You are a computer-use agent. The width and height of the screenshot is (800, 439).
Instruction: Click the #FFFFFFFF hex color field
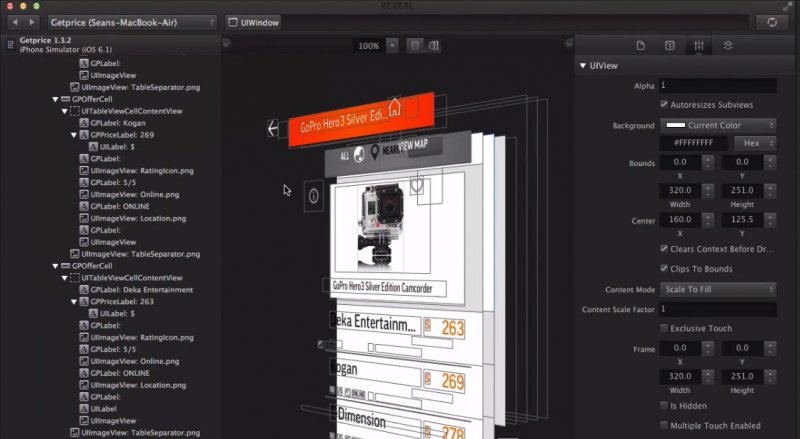693,143
